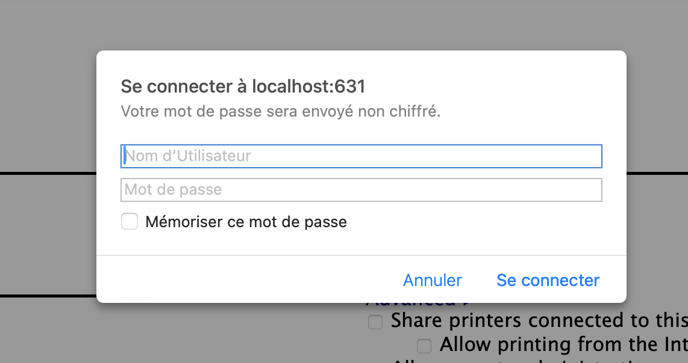Image resolution: width=688 pixels, height=363 pixels.
Task: Click the empty dialog footer left of Annuler
Action: click(249, 279)
